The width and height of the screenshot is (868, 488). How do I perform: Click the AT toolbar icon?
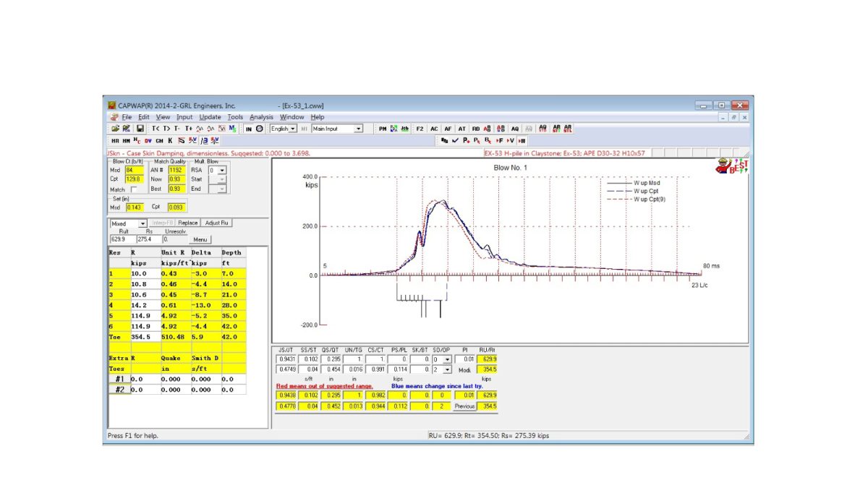(x=461, y=129)
